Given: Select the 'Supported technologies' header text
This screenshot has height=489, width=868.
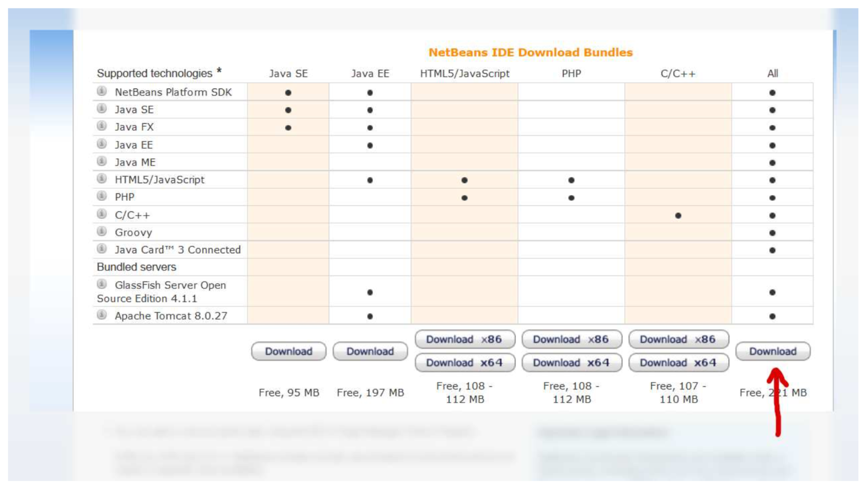Looking at the screenshot, I should pos(155,73).
